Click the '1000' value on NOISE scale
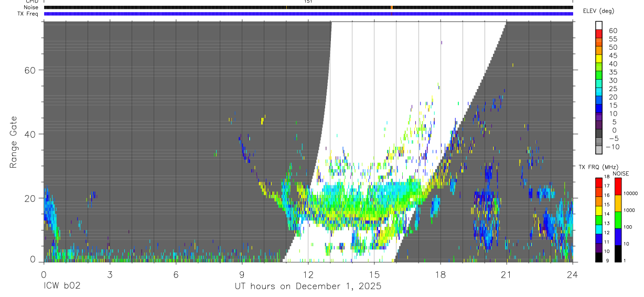This screenshot has width=644, height=297. point(630,210)
